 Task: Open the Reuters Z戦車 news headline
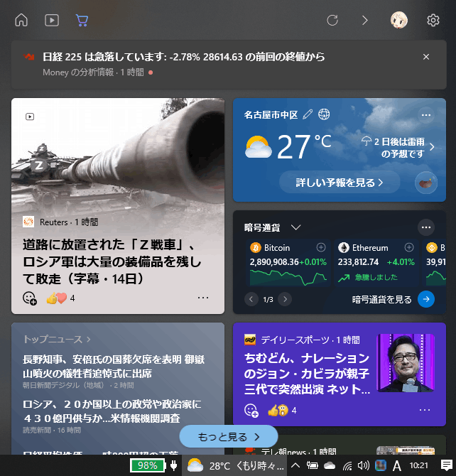coord(112,261)
